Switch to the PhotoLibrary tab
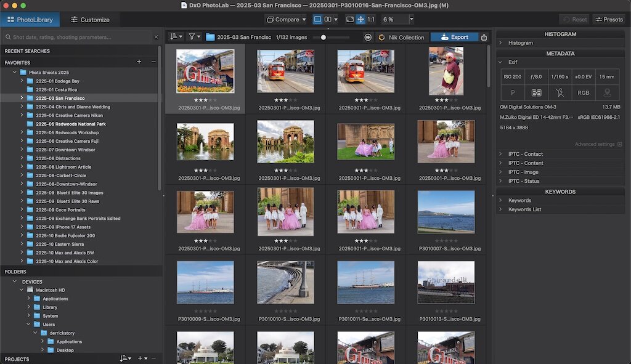Screen dimensions: 631x364 point(30,20)
